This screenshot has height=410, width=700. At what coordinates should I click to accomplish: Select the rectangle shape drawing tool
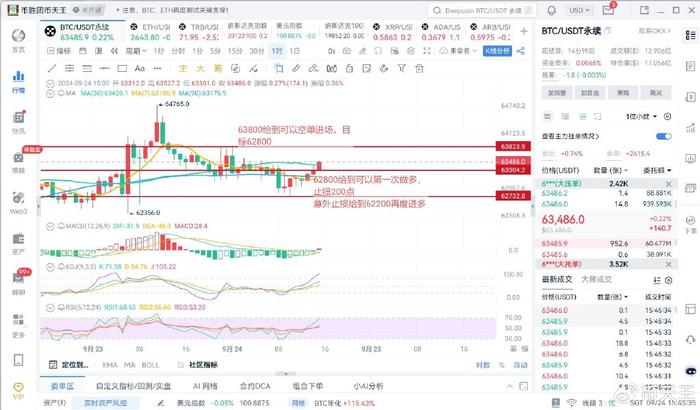coord(122,68)
